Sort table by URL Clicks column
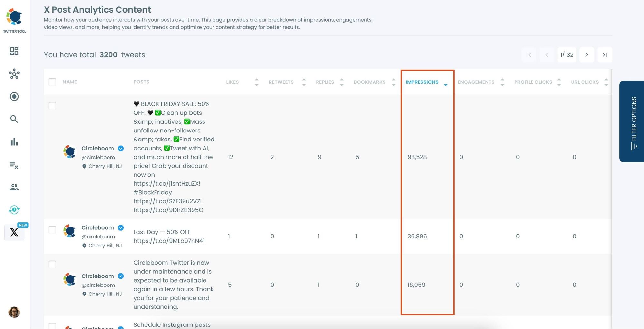This screenshot has height=329, width=644. tap(606, 82)
